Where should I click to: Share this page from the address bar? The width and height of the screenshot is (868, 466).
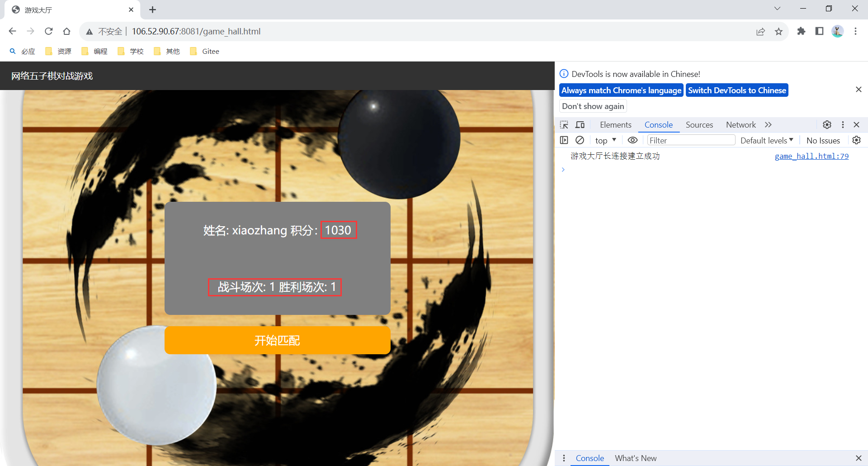pyautogui.click(x=760, y=31)
